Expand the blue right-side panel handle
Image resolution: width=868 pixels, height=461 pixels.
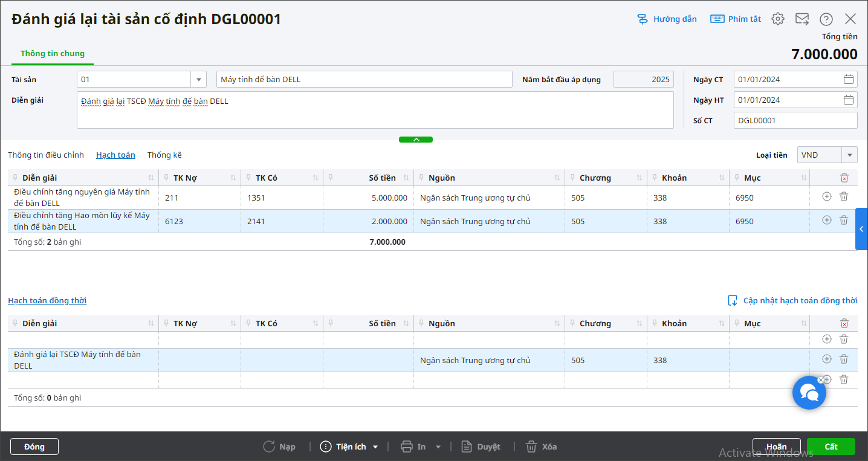(861, 229)
